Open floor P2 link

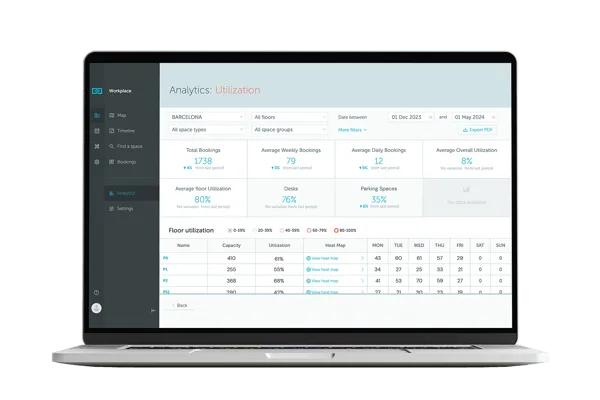coord(165,281)
